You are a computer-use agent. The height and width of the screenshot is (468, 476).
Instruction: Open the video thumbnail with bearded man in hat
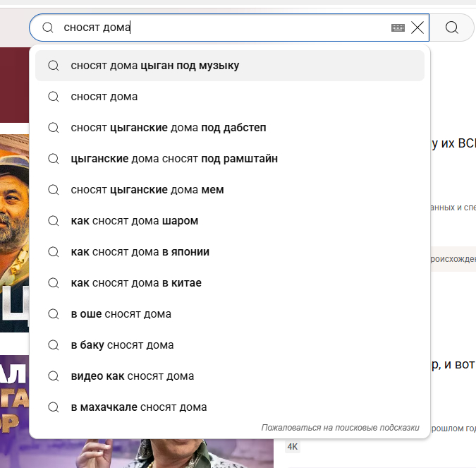[14, 233]
